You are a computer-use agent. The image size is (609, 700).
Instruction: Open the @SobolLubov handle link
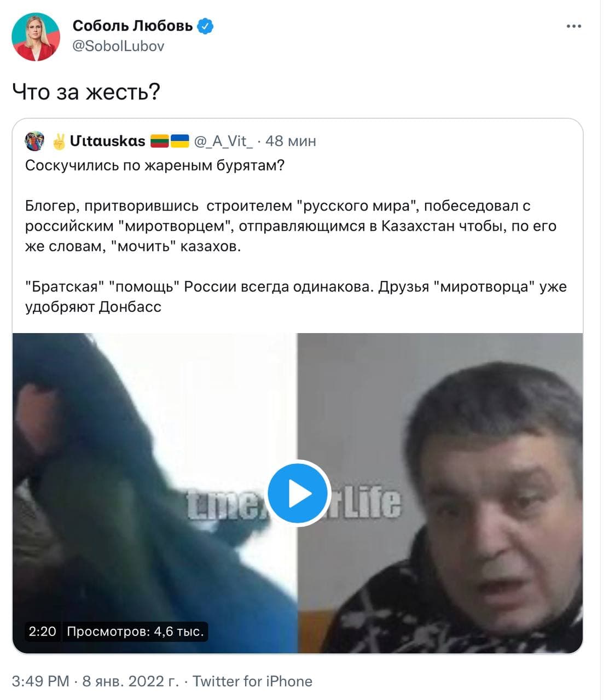click(x=118, y=46)
